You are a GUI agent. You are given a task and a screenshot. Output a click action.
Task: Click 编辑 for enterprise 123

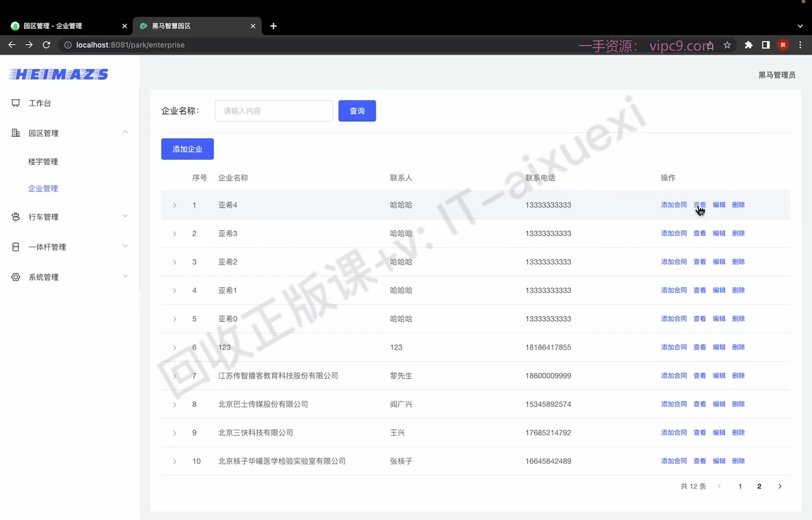click(x=719, y=347)
